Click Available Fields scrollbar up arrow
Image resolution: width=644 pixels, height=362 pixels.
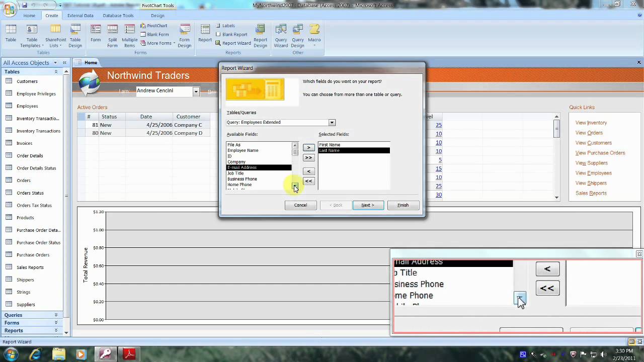tap(295, 145)
